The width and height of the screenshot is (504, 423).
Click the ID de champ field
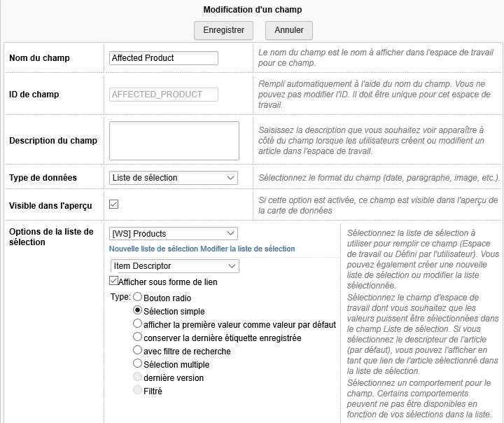pyautogui.click(x=164, y=95)
